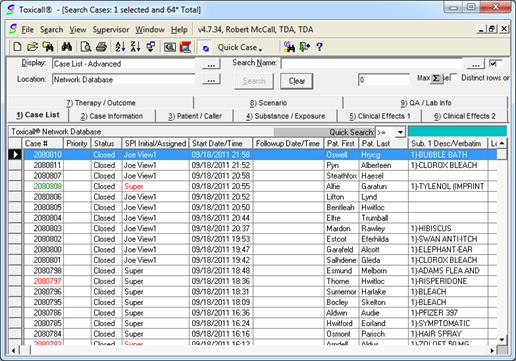Image resolution: width=516 pixels, height=361 pixels.
Task: Open the Help menu
Action: pos(179,30)
